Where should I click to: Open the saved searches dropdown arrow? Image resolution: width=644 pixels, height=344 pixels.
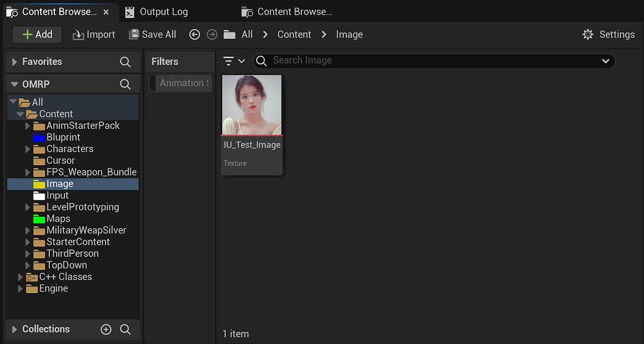(x=605, y=61)
